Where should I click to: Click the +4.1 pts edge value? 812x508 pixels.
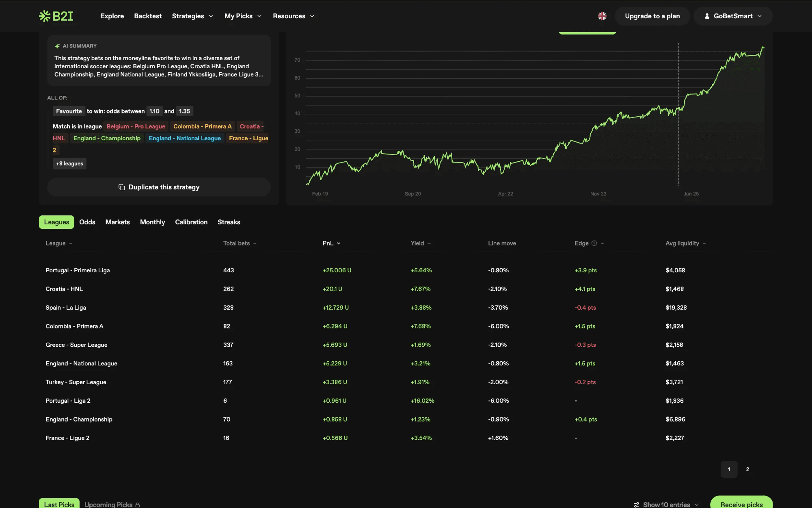coord(585,289)
